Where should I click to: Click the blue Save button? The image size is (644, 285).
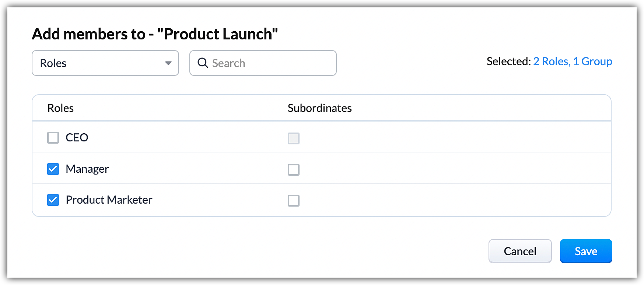tap(586, 251)
